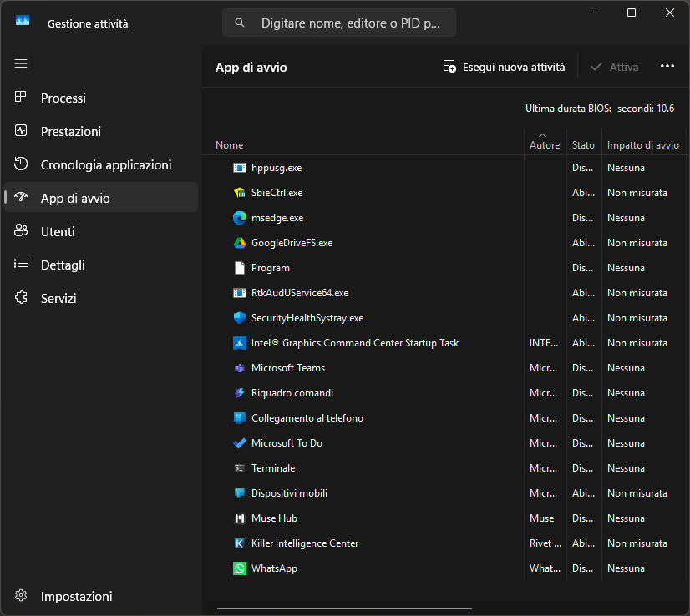Screen dimensions: 690x616
Task: Select the SecurityHealthSystray.exe row name
Action: 307,318
